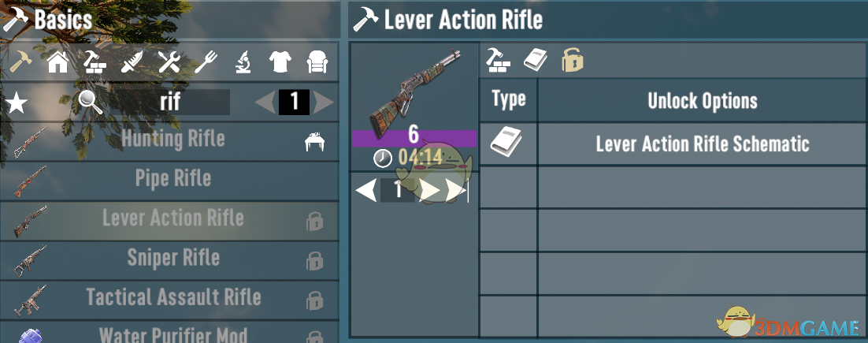Toggle the unlocked padlock tab icon

pyautogui.click(x=573, y=60)
